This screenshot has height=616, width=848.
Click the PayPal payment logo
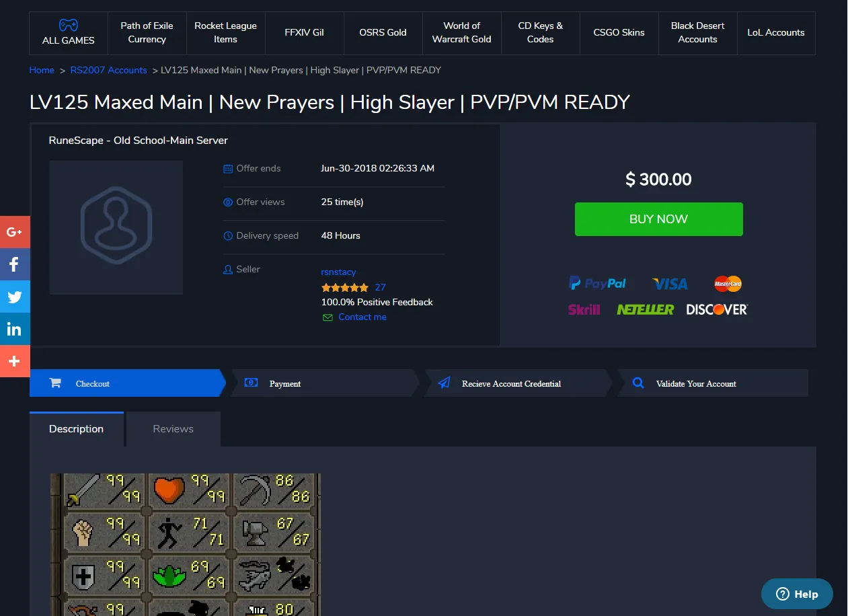(x=597, y=283)
